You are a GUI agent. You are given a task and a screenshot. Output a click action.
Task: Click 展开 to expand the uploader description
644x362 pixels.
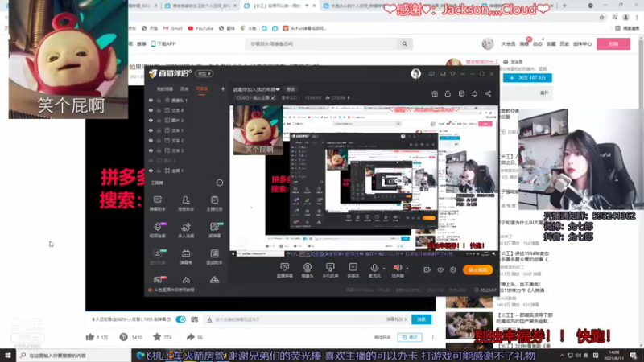544,93
